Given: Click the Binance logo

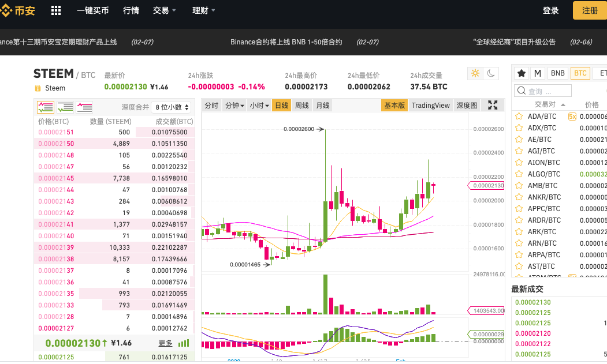Looking at the screenshot, I should (17, 10).
